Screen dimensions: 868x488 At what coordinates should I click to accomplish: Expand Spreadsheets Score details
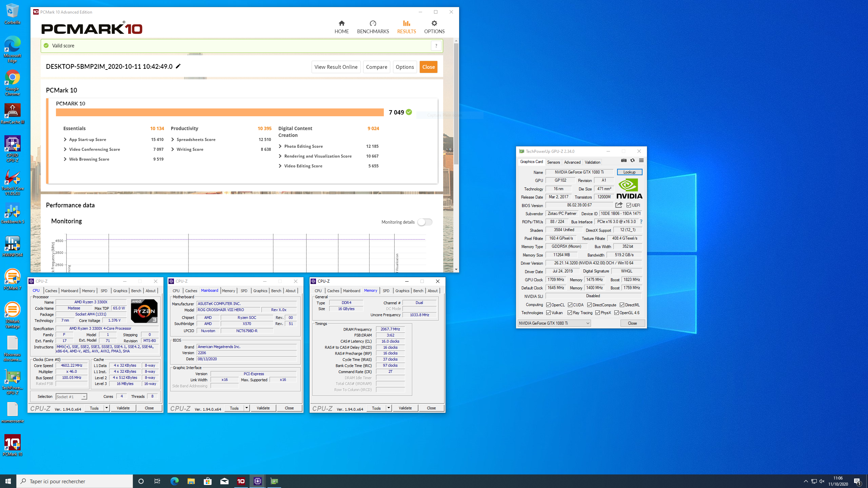(x=173, y=140)
